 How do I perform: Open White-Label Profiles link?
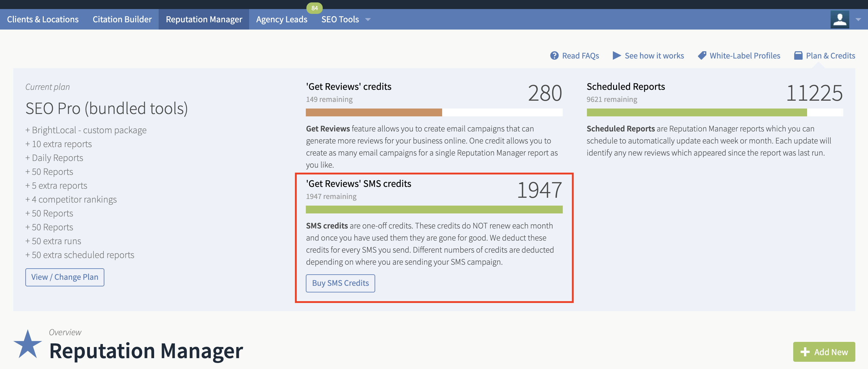(x=745, y=55)
